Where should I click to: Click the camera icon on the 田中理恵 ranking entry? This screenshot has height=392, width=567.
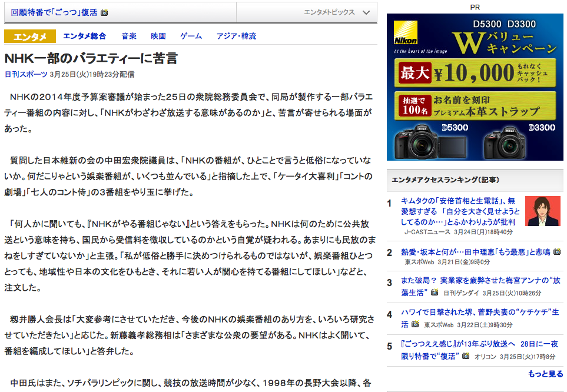(556, 251)
